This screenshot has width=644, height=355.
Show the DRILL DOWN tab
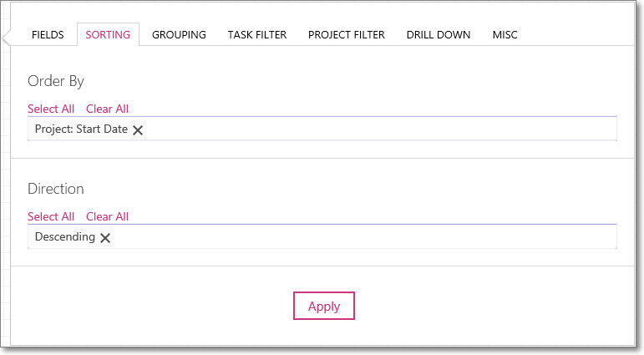439,35
